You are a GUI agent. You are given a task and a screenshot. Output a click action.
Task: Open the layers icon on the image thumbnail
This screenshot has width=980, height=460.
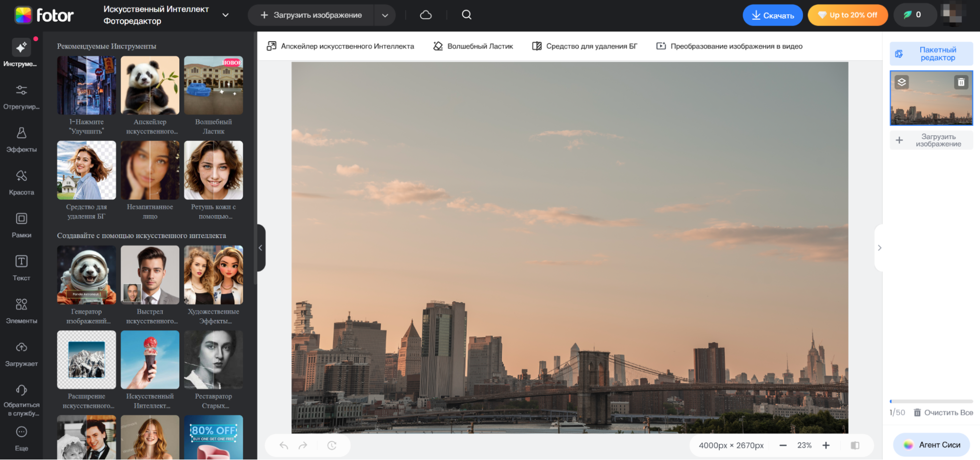click(902, 82)
